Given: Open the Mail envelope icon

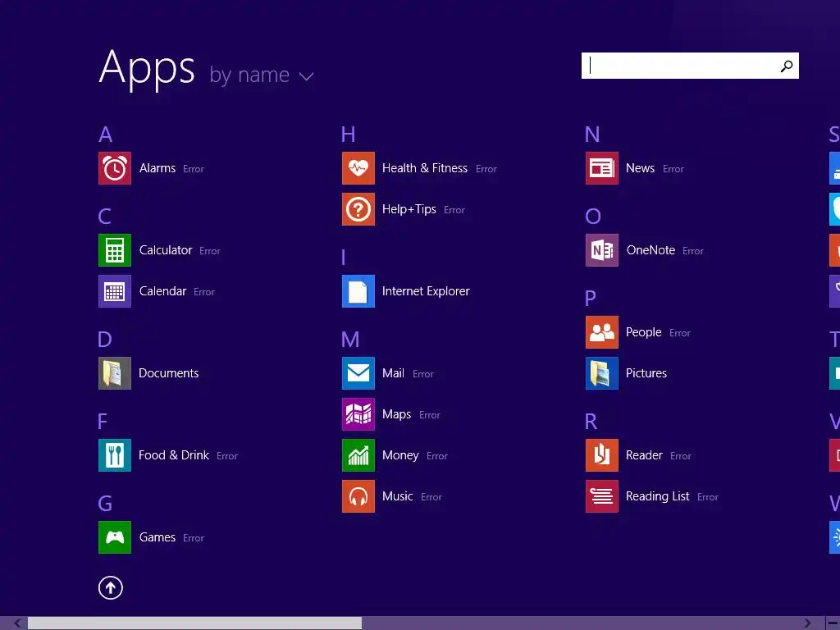Looking at the screenshot, I should coord(358,373).
